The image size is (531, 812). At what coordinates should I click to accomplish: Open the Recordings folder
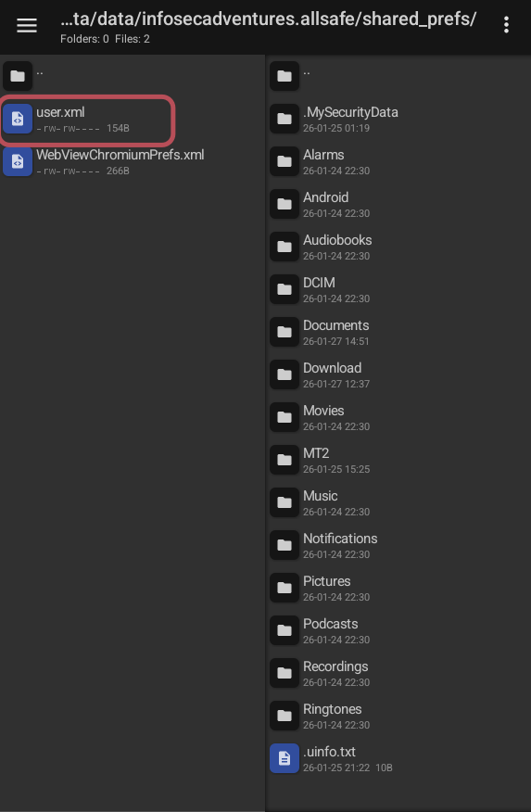tap(399, 673)
